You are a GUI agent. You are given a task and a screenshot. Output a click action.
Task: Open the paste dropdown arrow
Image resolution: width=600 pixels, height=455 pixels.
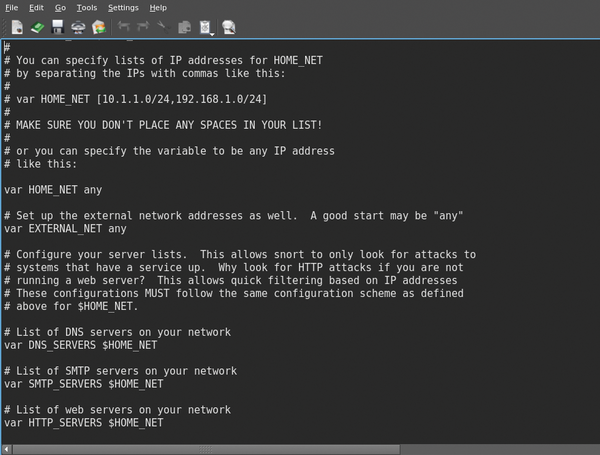pos(212,34)
